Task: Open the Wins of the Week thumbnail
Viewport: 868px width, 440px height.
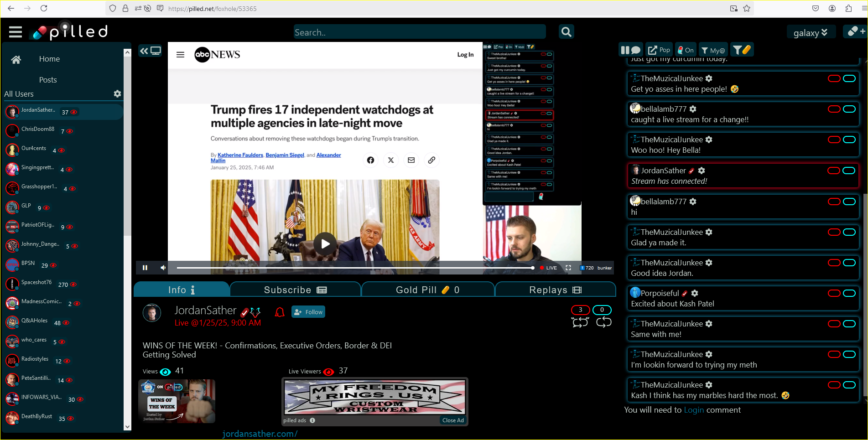Action: (177, 401)
